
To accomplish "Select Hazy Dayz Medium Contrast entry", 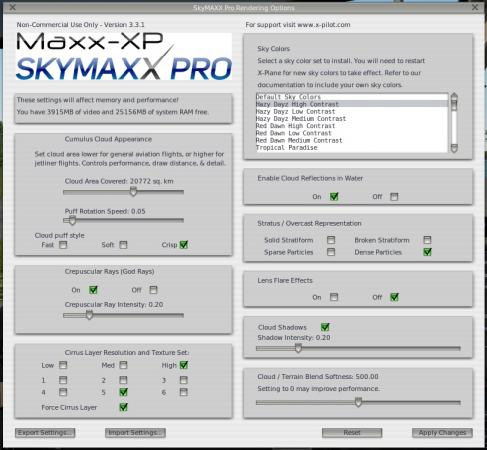I will tap(352, 119).
